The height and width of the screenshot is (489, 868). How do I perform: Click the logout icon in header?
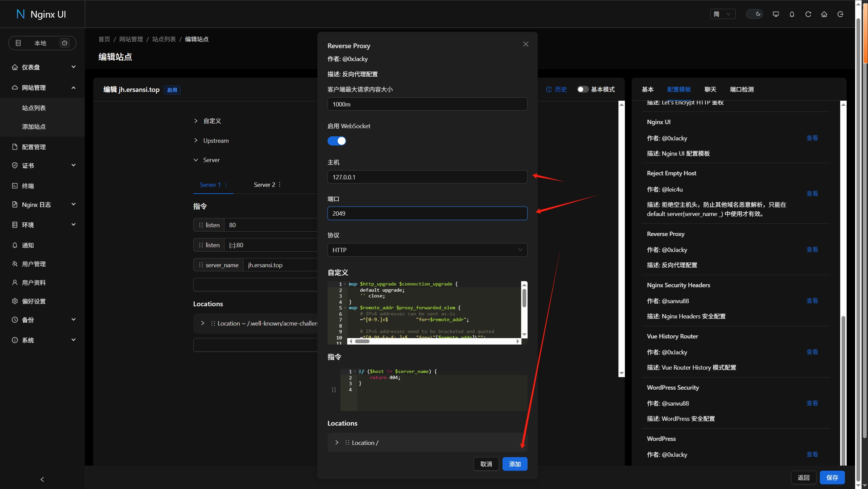[x=840, y=14]
